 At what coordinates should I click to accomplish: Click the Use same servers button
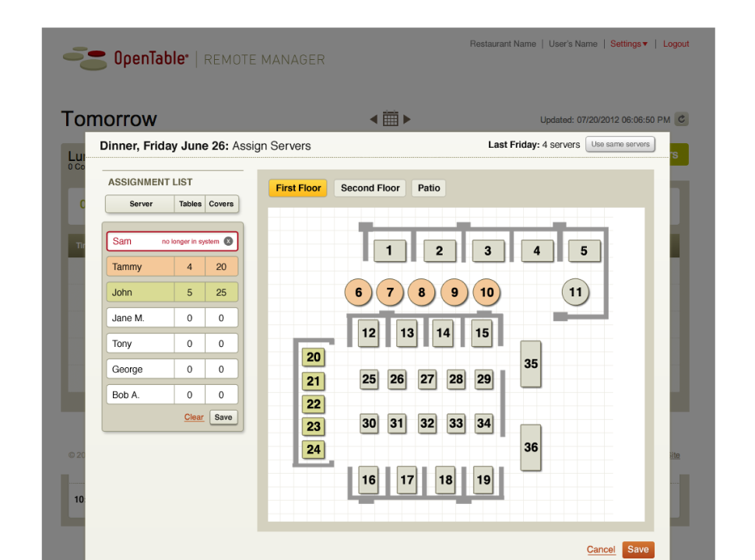620,145
